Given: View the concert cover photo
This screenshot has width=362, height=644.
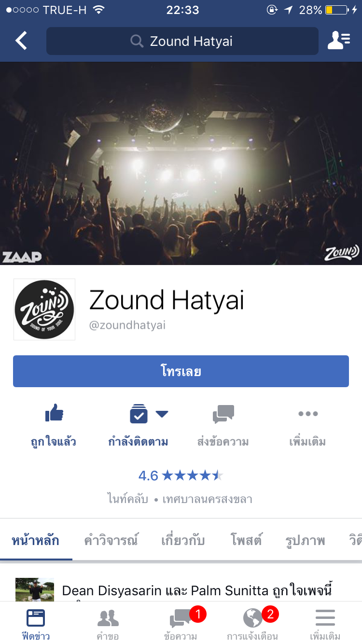Looking at the screenshot, I should click(x=181, y=163).
